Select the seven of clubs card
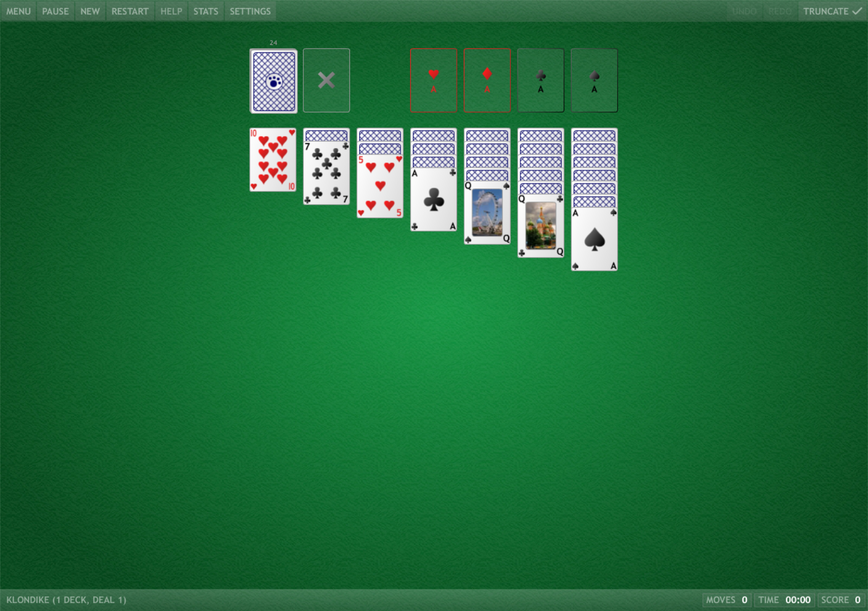Viewport: 868px width, 611px height. [326, 174]
